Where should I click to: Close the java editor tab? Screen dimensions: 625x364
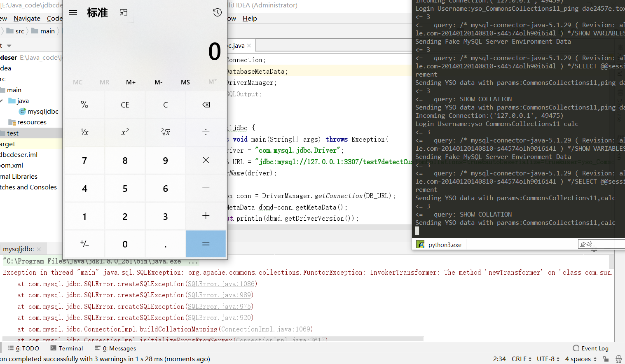pos(249,46)
